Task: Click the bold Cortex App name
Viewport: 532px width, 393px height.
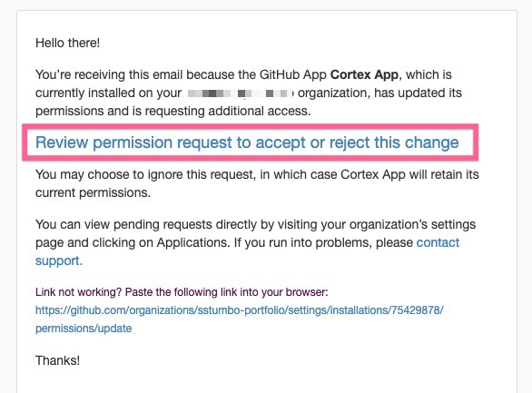Action: 364,74
